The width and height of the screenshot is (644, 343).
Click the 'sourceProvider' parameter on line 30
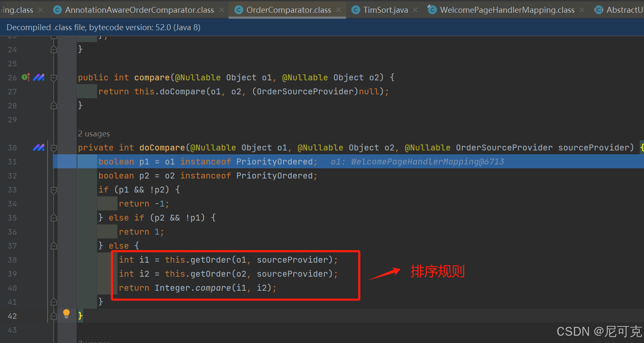594,147
